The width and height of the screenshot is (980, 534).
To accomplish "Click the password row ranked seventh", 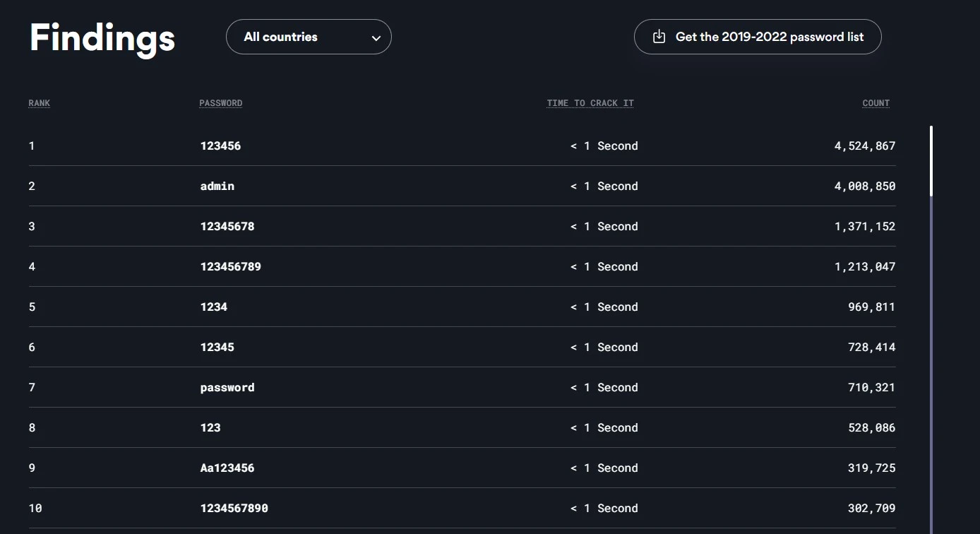I will pos(227,388).
